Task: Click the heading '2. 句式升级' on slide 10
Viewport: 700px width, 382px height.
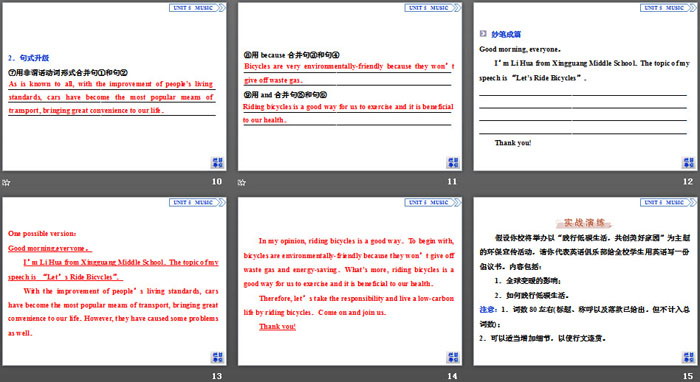Action: click(29, 58)
